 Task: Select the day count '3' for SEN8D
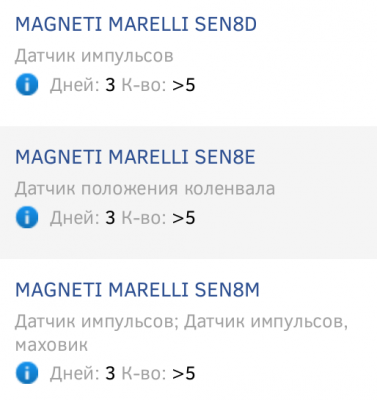(x=110, y=85)
